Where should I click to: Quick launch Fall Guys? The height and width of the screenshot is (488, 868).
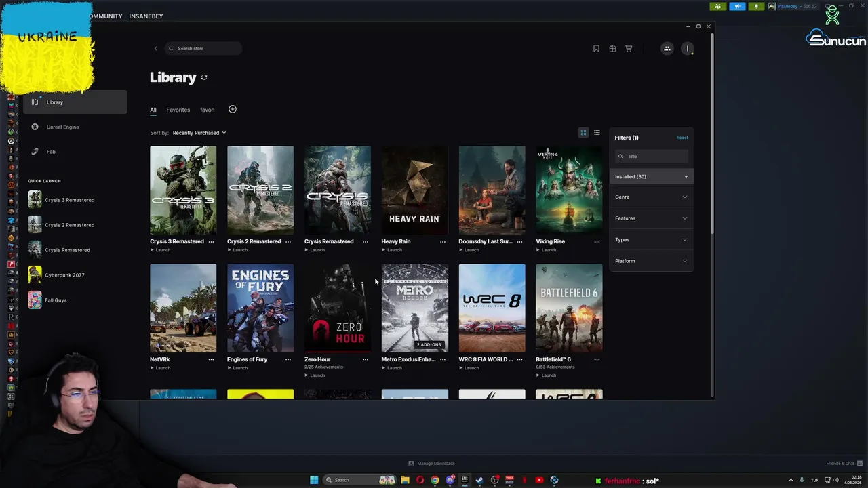tap(56, 300)
